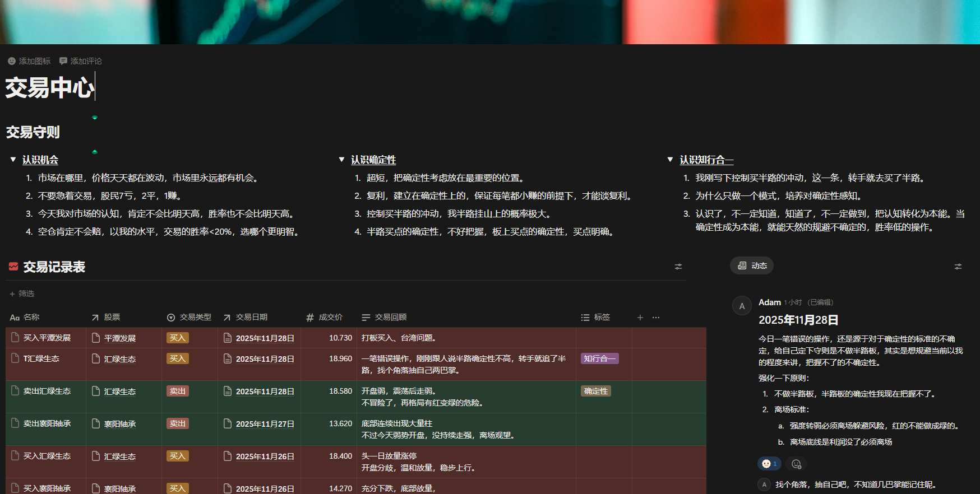Click the purple 知行合一 tag
The height and width of the screenshot is (494, 980).
[x=599, y=358]
